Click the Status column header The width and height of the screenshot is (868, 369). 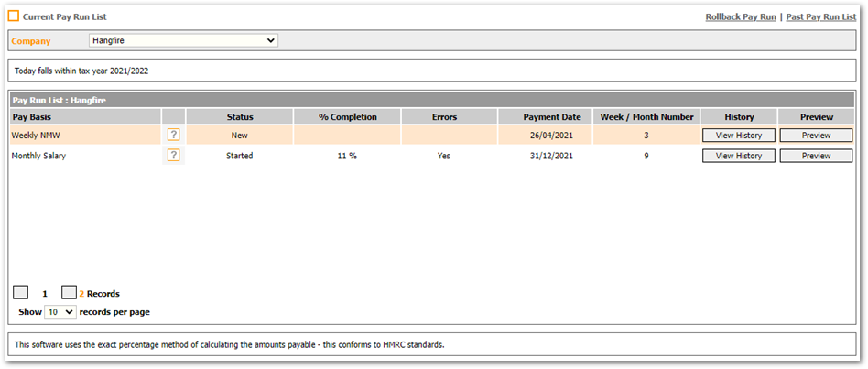(240, 116)
